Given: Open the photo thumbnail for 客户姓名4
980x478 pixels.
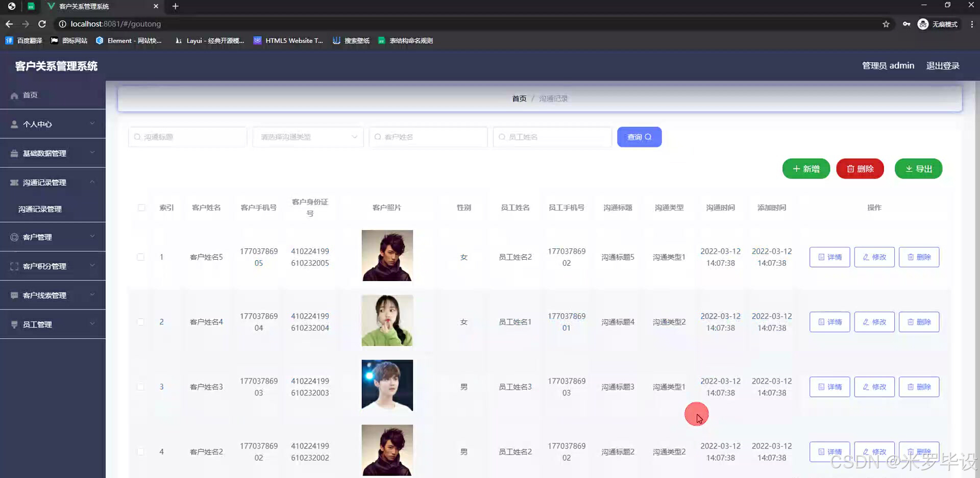Looking at the screenshot, I should (x=387, y=320).
